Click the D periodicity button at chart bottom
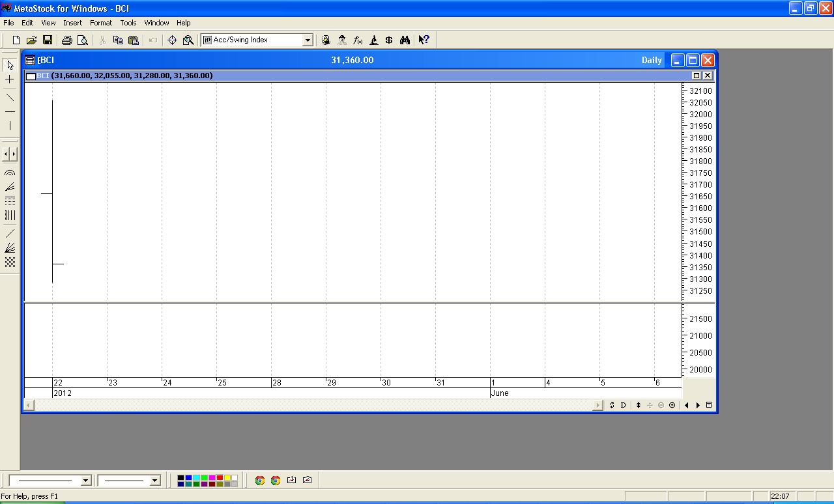The height and width of the screenshot is (504, 834). [623, 405]
